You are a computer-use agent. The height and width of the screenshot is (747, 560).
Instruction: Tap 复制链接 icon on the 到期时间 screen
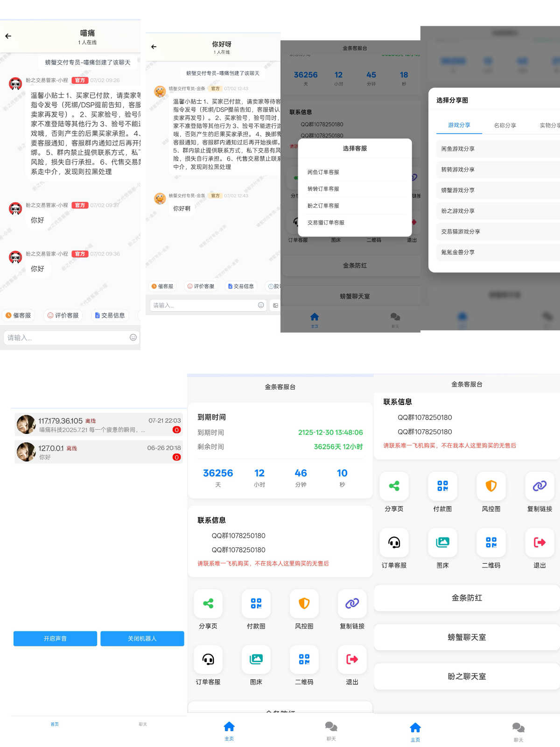[352, 603]
